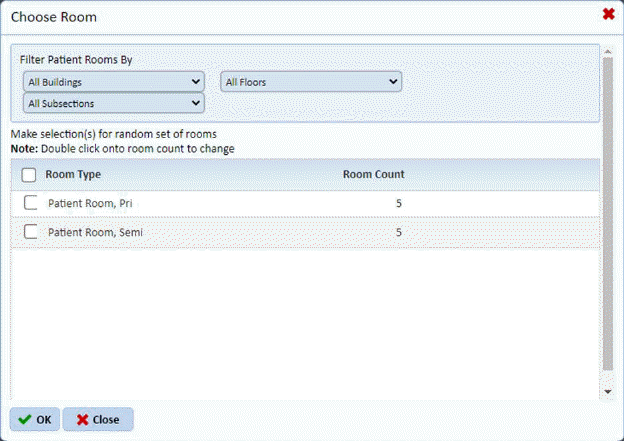Select room count for Patient Room, Pri
Screen dimensions: 624x441
[x=398, y=203]
